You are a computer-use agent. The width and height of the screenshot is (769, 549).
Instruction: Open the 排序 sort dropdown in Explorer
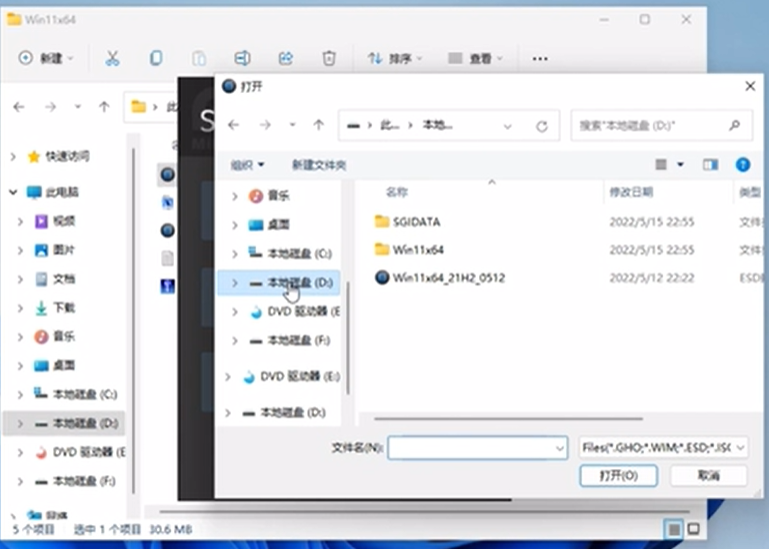click(395, 59)
